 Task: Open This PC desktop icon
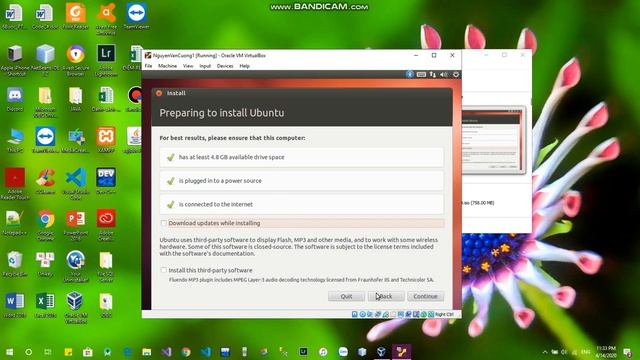pos(15,140)
